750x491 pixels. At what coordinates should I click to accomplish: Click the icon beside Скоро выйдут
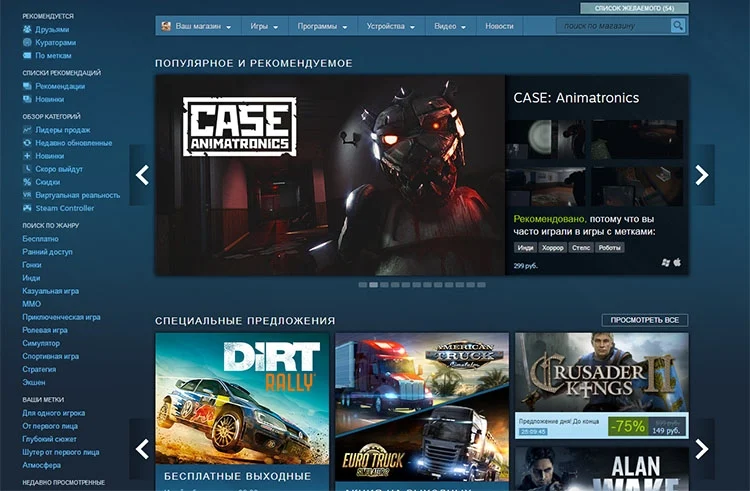(x=27, y=168)
